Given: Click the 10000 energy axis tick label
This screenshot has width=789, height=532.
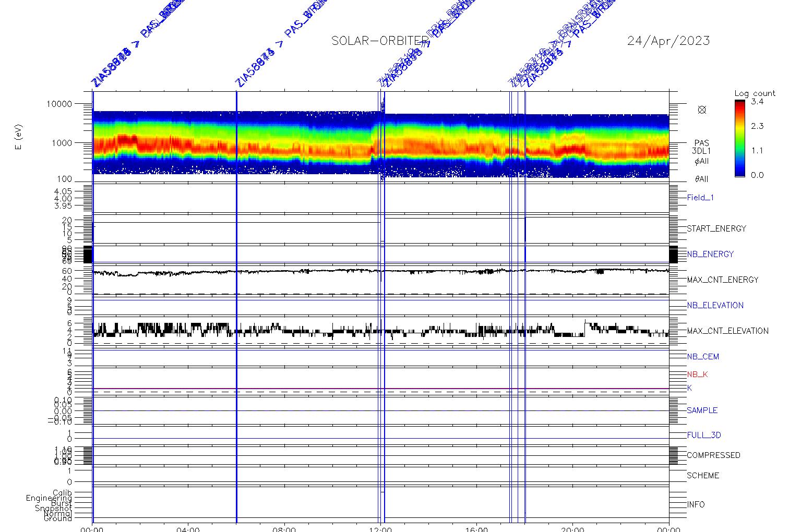Looking at the screenshot, I should click(x=59, y=104).
